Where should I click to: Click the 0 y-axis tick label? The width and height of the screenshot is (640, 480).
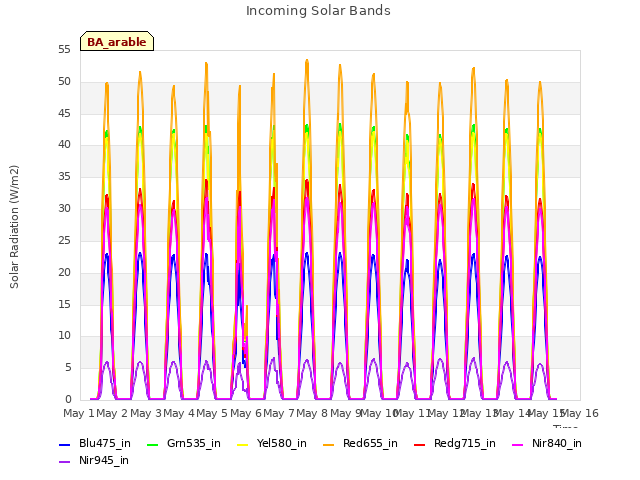click(68, 399)
